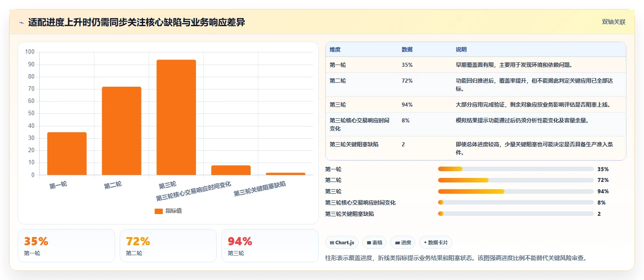Click the 维度 column header
Image resolution: width=644 pixels, height=280 pixels.
point(335,49)
